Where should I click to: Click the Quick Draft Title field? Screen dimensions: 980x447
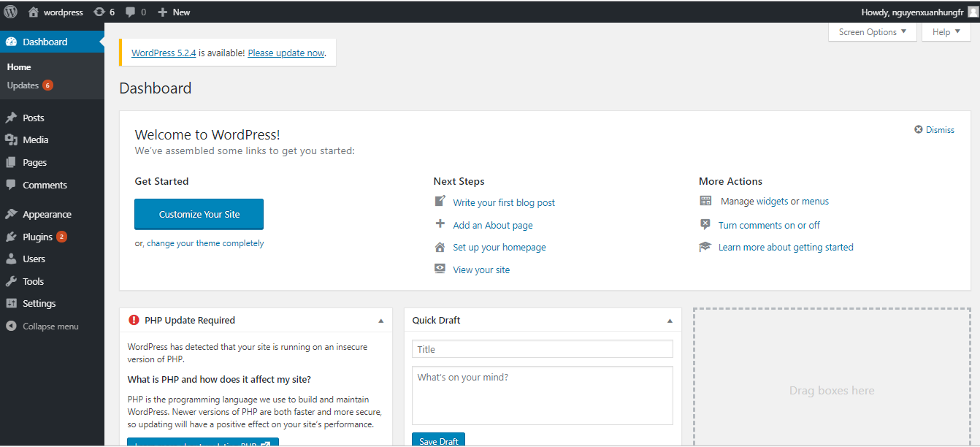click(542, 349)
